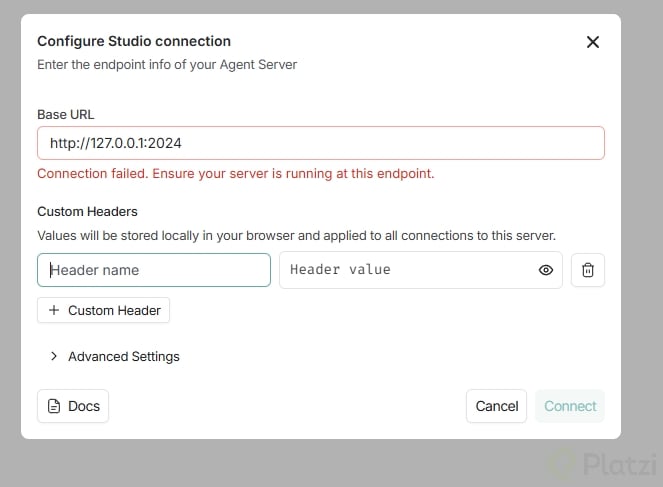This screenshot has height=487, width=663.
Task: Click the plus icon beside Custom Header
Action: (54, 310)
